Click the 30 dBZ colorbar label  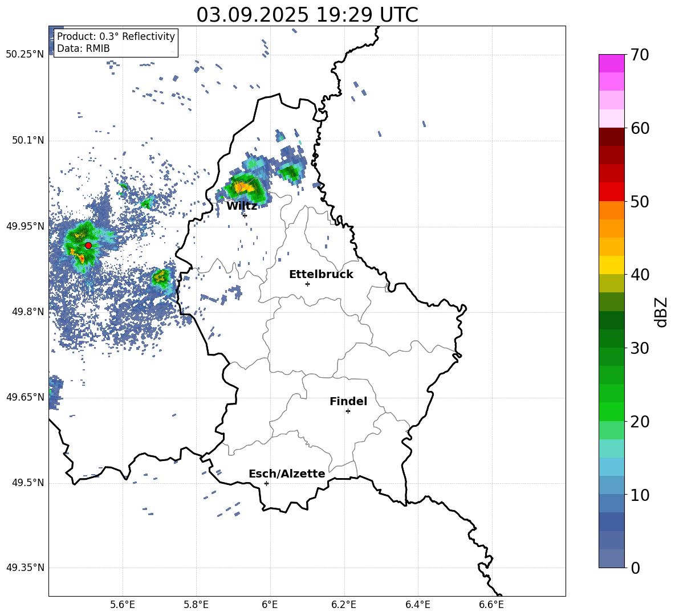click(640, 348)
